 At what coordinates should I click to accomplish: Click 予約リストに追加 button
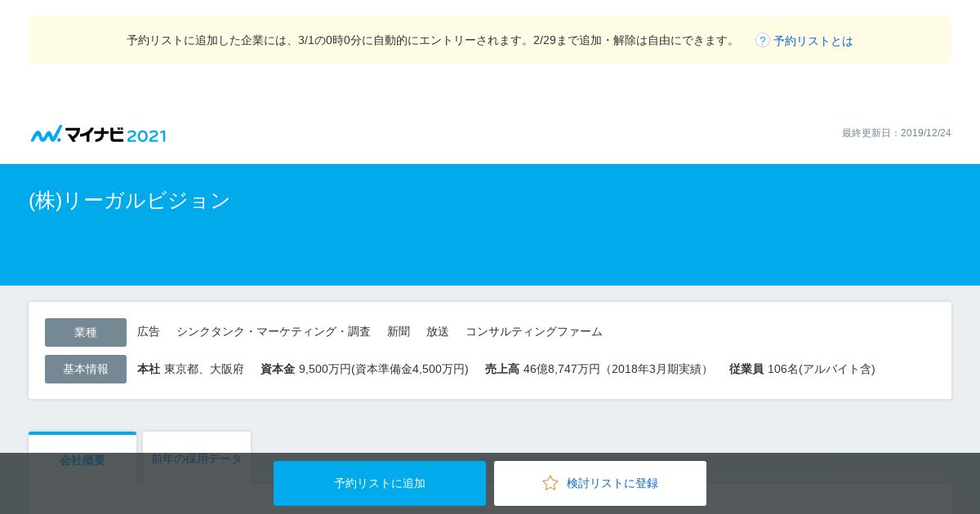pos(380,483)
